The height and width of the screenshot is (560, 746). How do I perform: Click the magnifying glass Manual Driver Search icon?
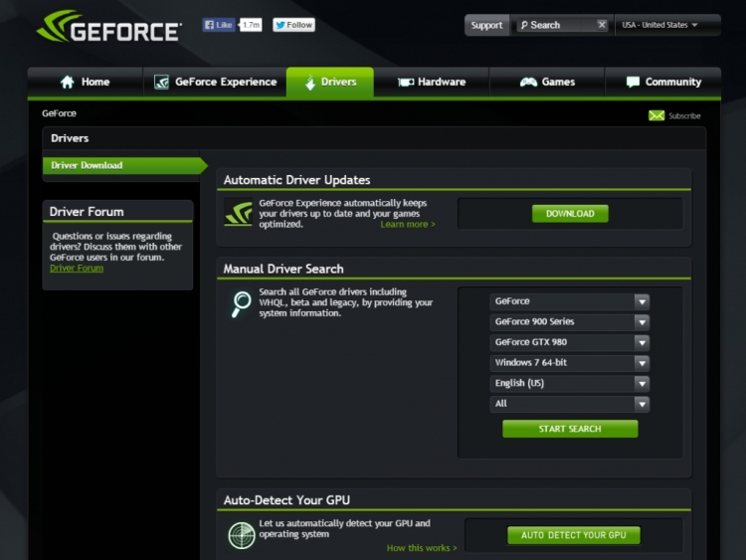tap(241, 304)
